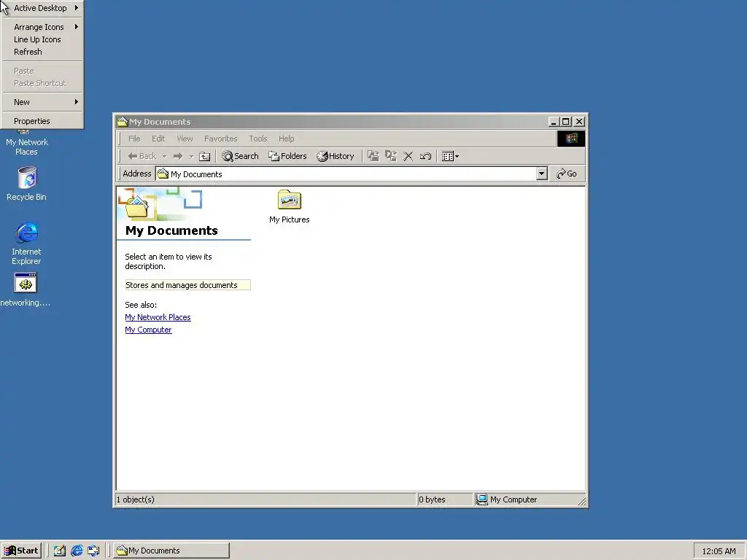Open the Help menu
The height and width of the screenshot is (560, 747).
pyautogui.click(x=286, y=139)
